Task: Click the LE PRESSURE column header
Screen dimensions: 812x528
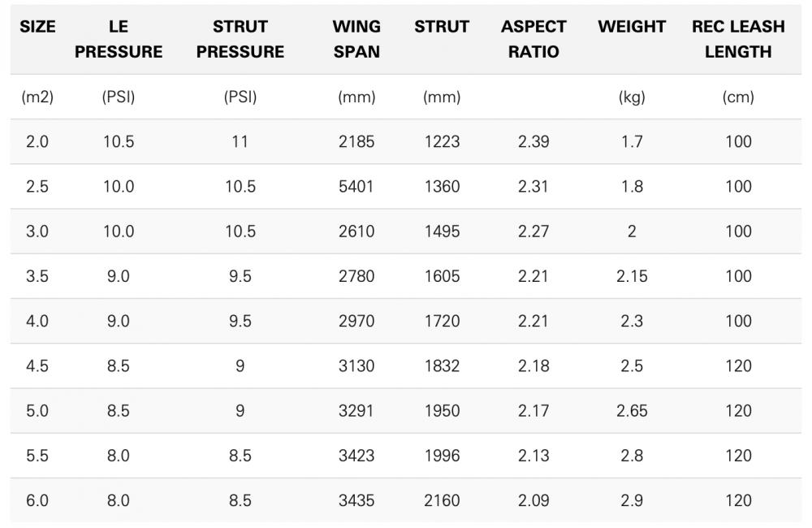Action: (x=119, y=39)
